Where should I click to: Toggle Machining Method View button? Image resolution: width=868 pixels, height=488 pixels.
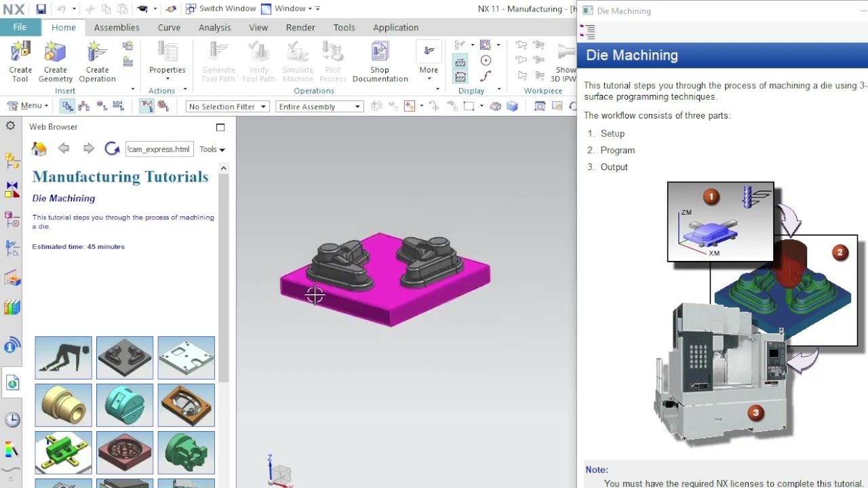[118, 106]
